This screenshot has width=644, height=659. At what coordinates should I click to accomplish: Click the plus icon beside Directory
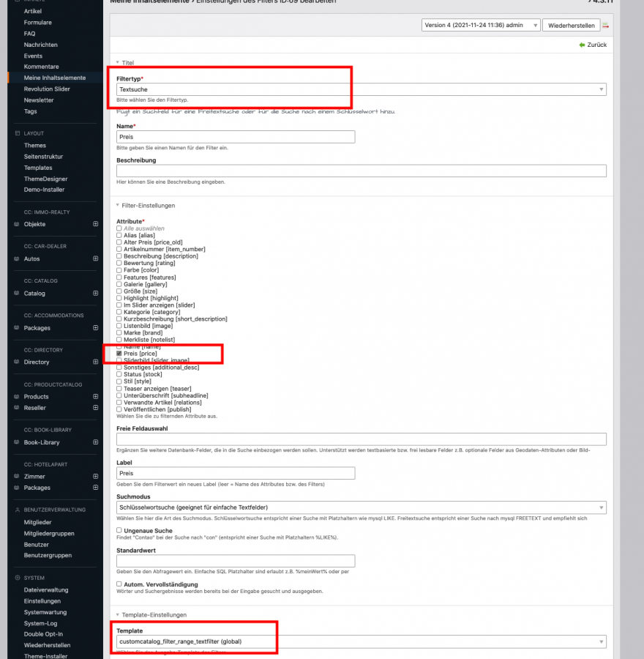(x=95, y=362)
